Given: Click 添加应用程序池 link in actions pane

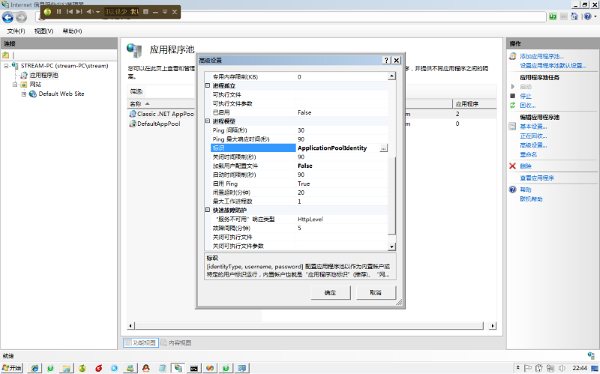Looking at the screenshot, I should [x=541, y=56].
